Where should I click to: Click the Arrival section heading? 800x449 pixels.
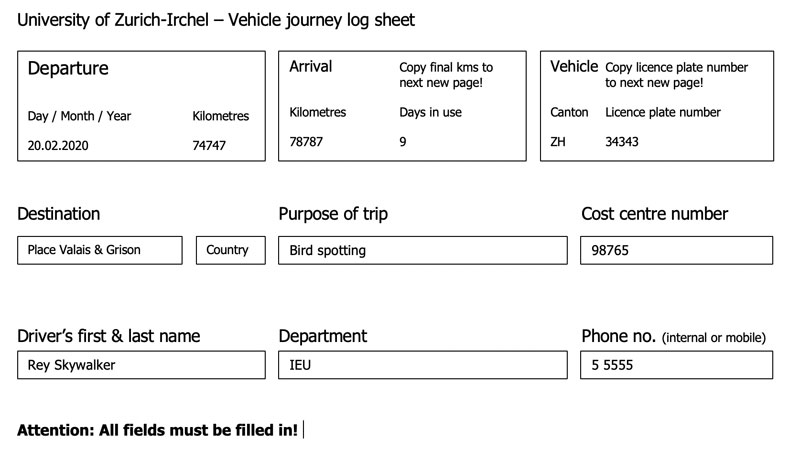pos(310,67)
